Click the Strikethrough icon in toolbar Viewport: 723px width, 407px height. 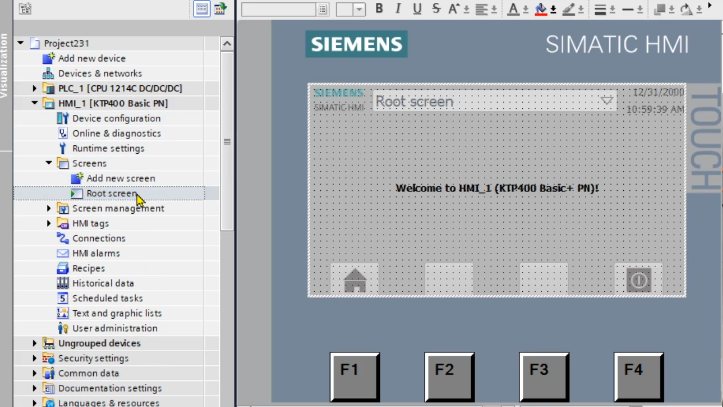coord(436,8)
